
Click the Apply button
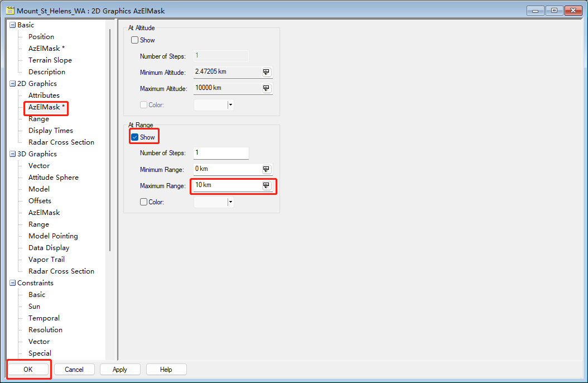pyautogui.click(x=120, y=370)
